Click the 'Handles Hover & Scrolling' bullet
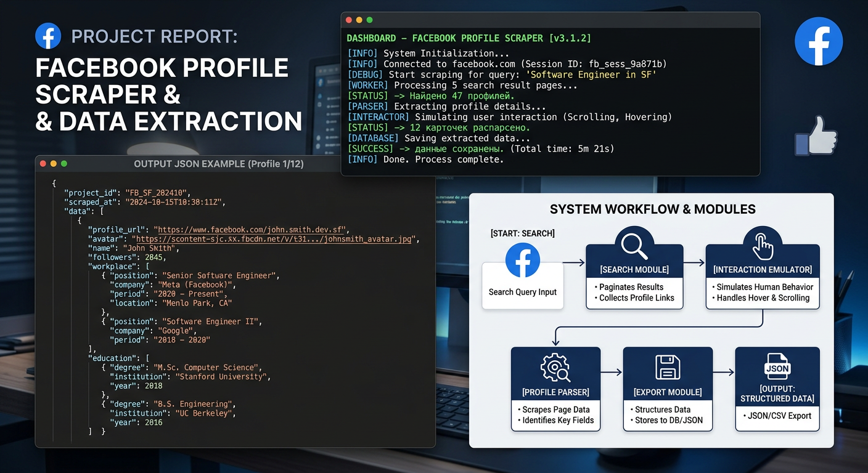 (x=760, y=297)
